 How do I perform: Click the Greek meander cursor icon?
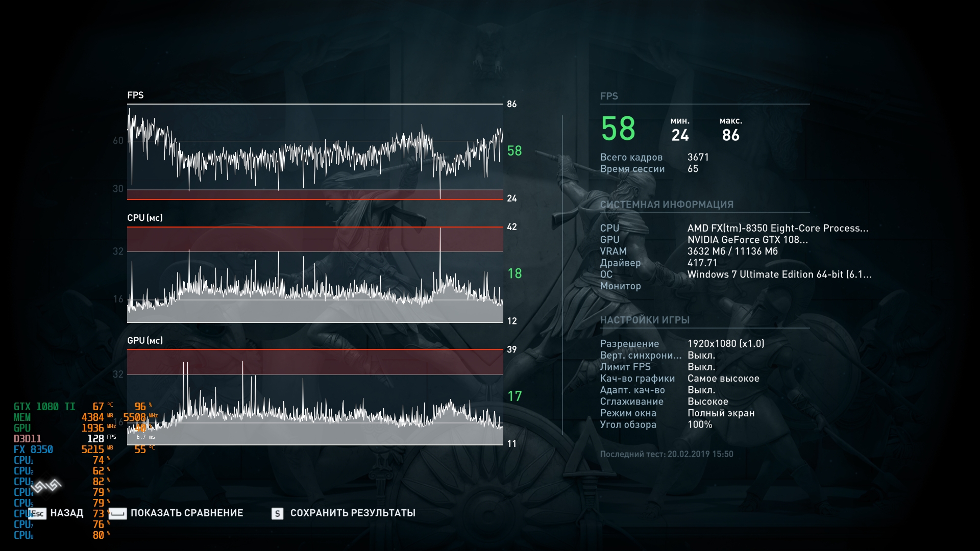pos(47,486)
